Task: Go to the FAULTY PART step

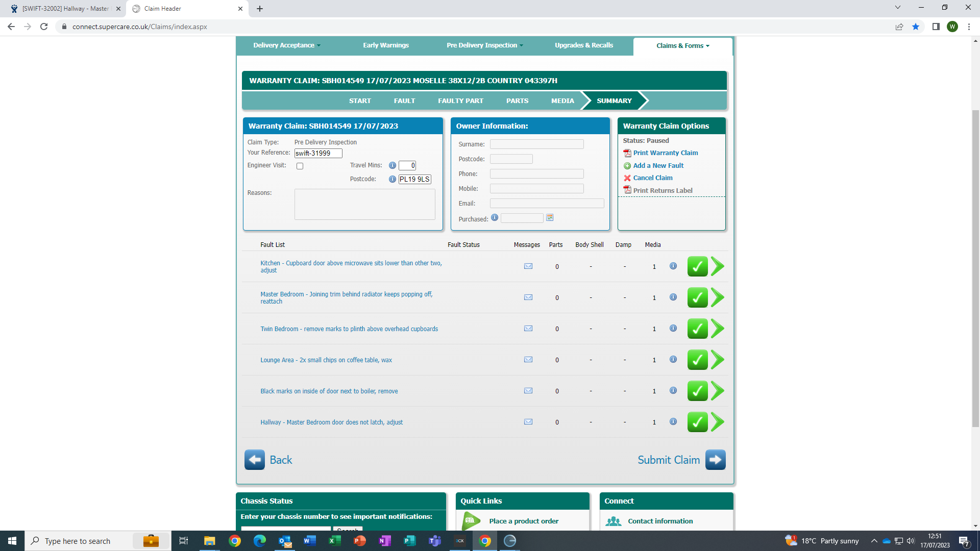Action: [460, 101]
